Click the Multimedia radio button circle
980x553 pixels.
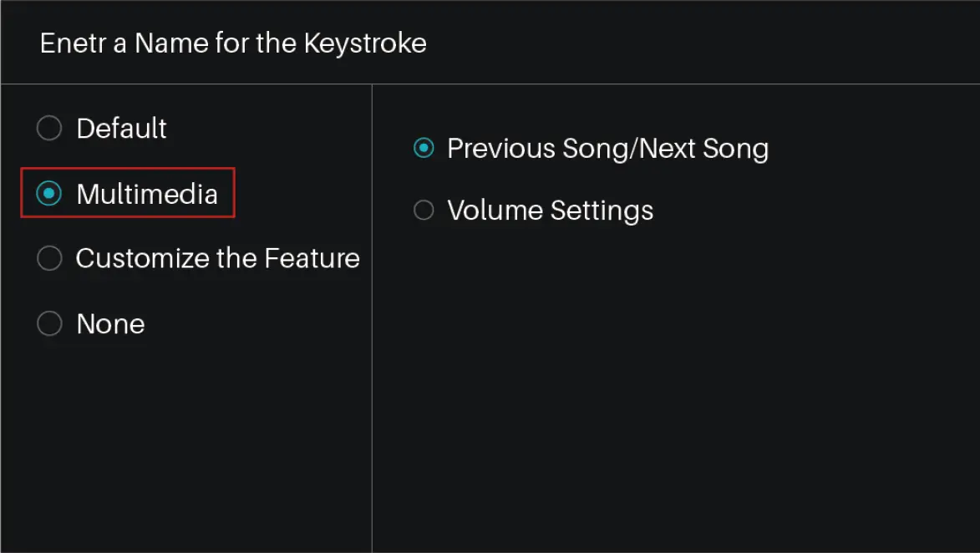[49, 194]
